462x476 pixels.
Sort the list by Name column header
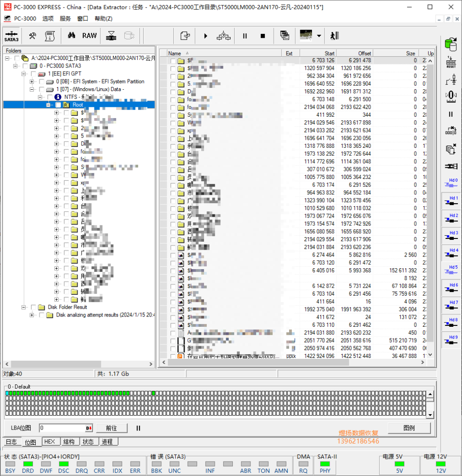224,53
